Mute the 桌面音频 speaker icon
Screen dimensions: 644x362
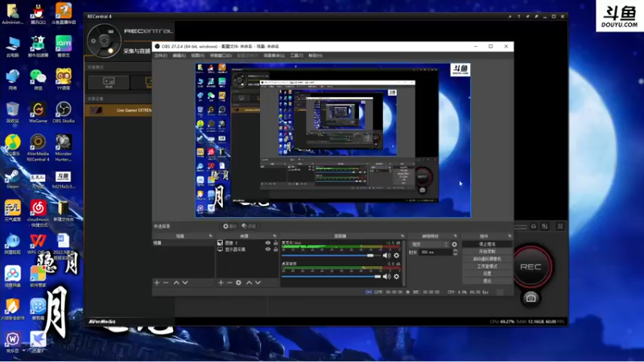[386, 277]
